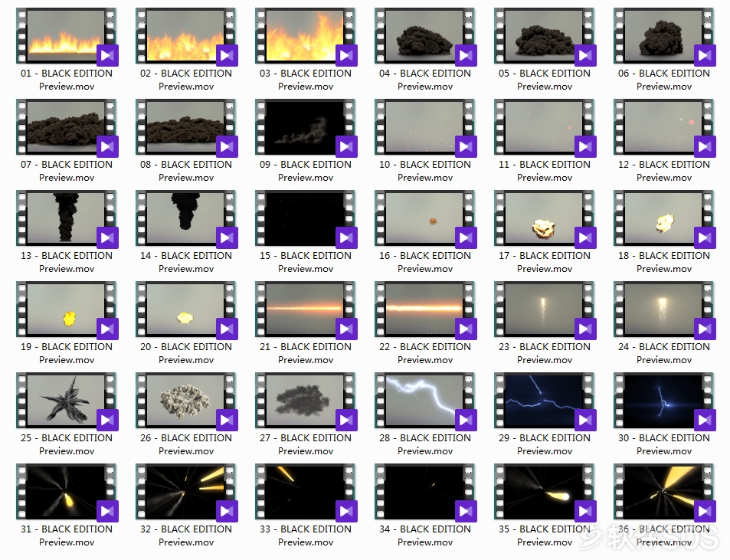Select the 08 - BLACK EDITION ground smoke thumbnail
The height and width of the screenshot is (560, 730).
tap(186, 126)
